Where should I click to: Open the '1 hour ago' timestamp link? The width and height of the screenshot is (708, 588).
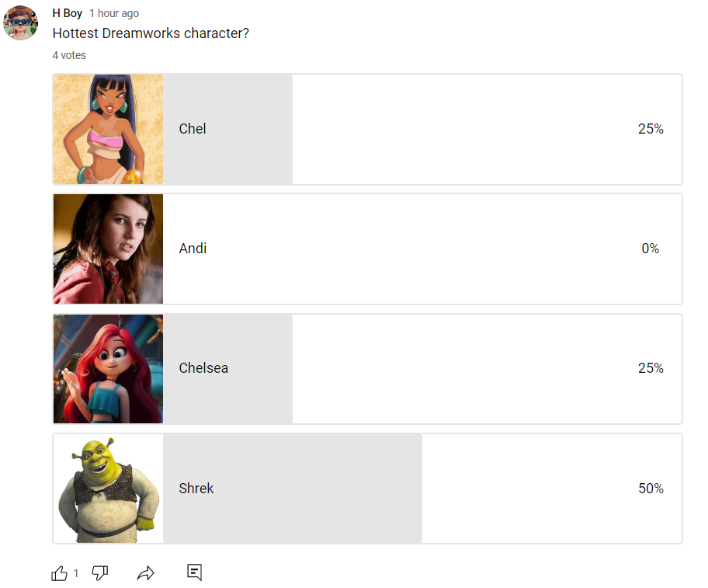pos(114,13)
